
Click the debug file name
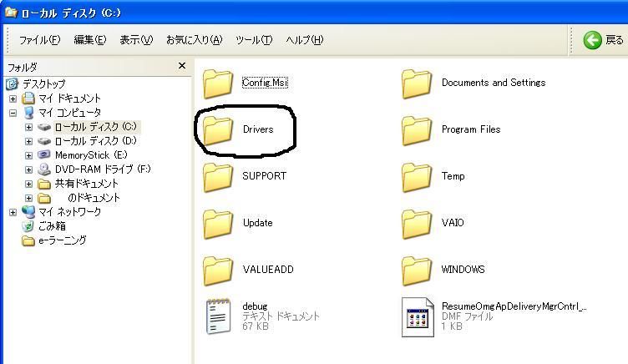255,306
